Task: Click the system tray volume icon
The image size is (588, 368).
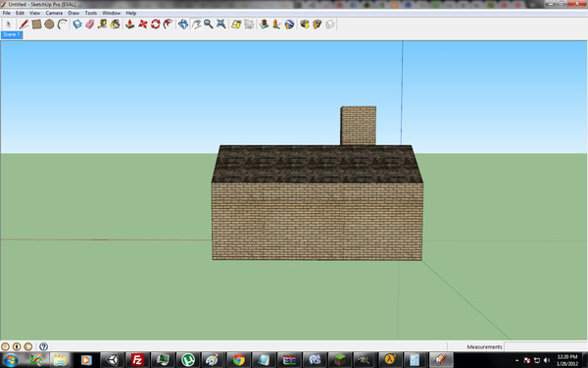Action: click(x=547, y=360)
